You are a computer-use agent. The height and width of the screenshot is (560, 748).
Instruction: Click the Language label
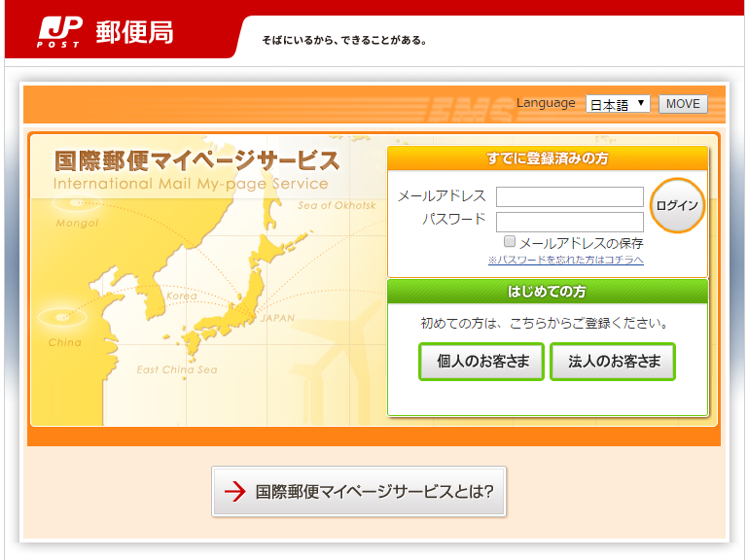(x=546, y=103)
